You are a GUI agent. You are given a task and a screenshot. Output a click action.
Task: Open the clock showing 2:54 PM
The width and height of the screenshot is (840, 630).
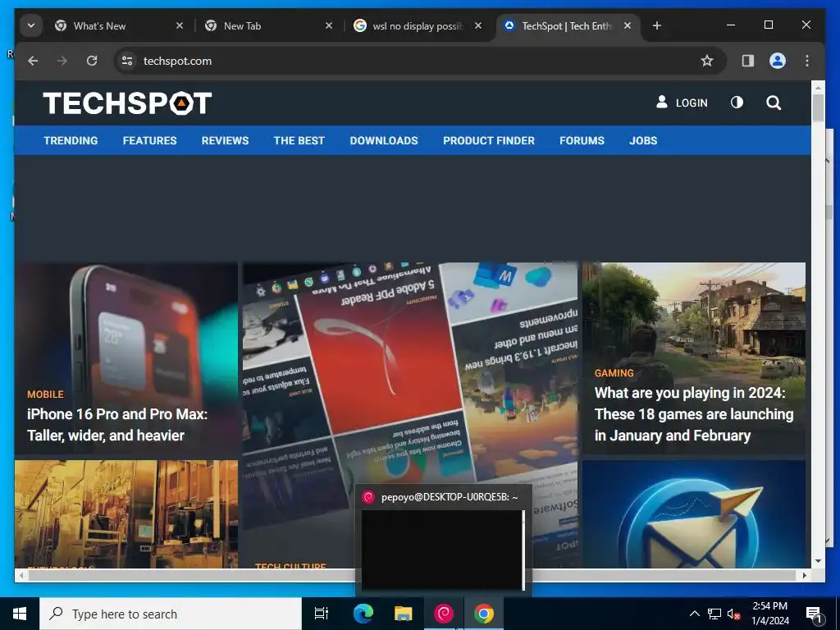coord(770,614)
